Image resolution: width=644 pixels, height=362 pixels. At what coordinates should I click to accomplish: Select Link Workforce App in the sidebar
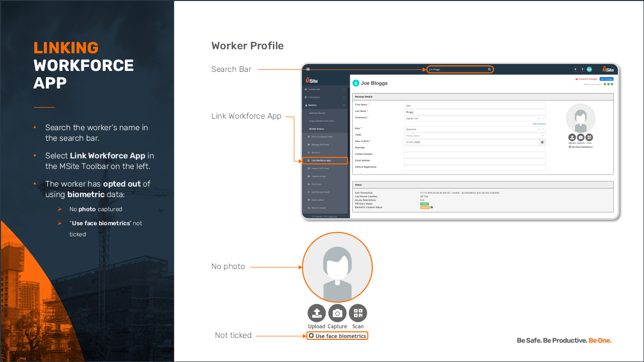click(x=325, y=160)
